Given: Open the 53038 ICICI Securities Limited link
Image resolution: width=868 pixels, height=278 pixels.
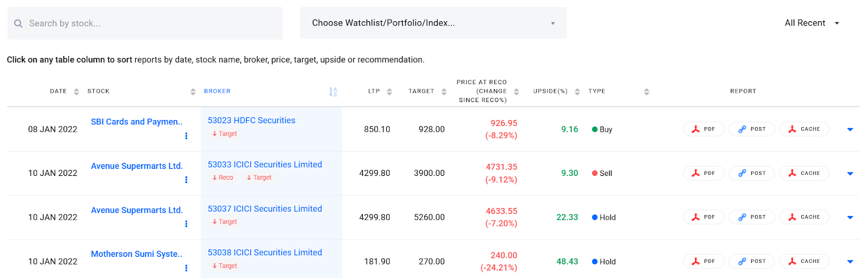Looking at the screenshot, I should pos(265,252).
